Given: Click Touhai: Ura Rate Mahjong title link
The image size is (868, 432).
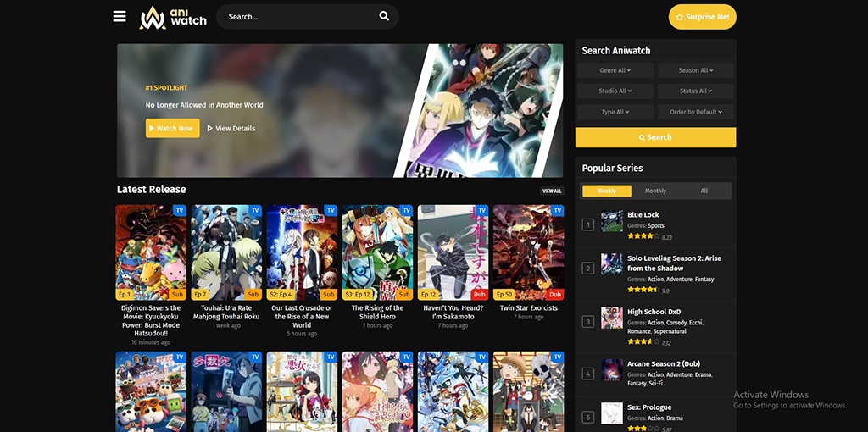Looking at the screenshot, I should coord(226,313).
